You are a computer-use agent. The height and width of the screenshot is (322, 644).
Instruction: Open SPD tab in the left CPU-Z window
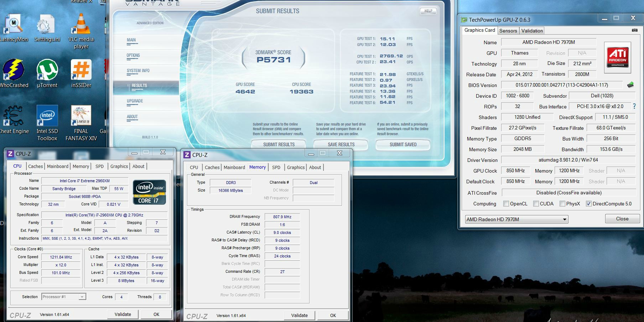point(99,166)
